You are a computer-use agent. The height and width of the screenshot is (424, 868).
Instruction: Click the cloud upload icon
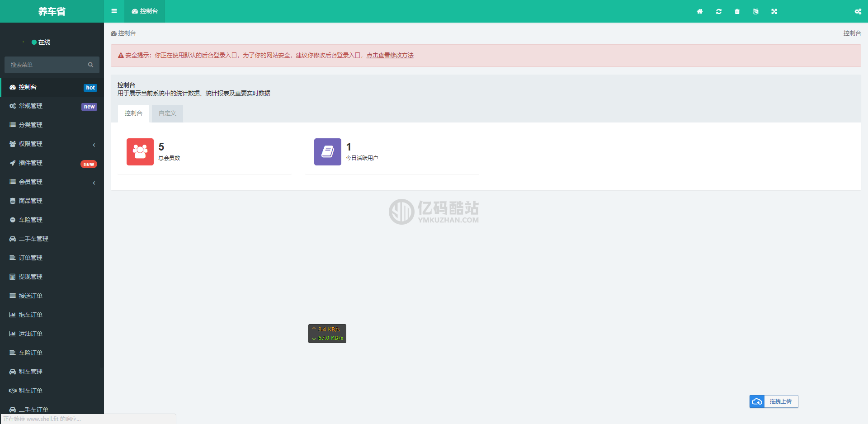pyautogui.click(x=757, y=401)
